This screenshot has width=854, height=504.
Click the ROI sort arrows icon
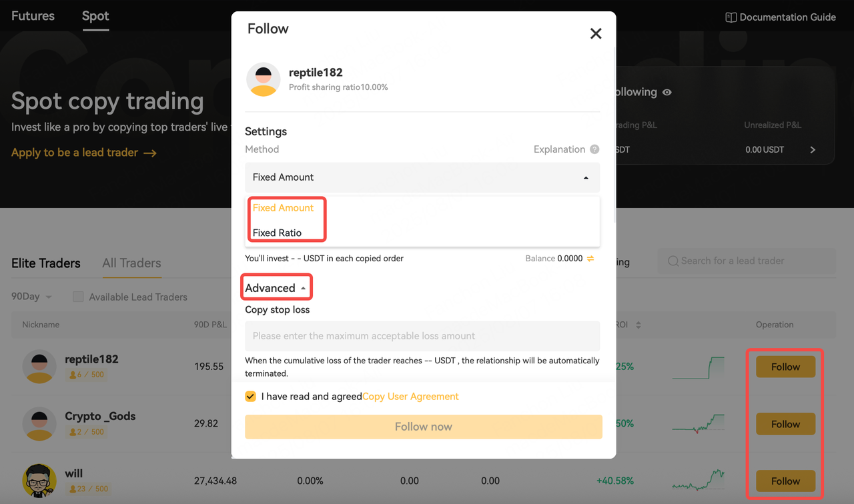pyautogui.click(x=638, y=325)
